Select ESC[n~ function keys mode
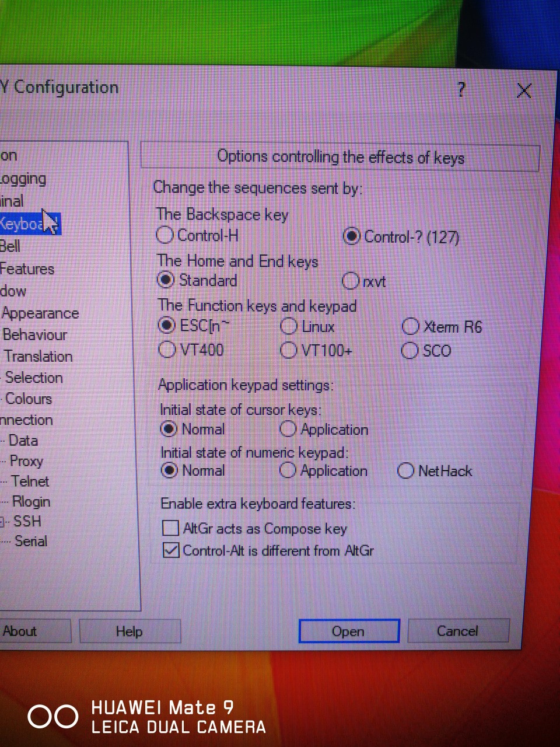Screen dimensions: 560x747 (167, 325)
